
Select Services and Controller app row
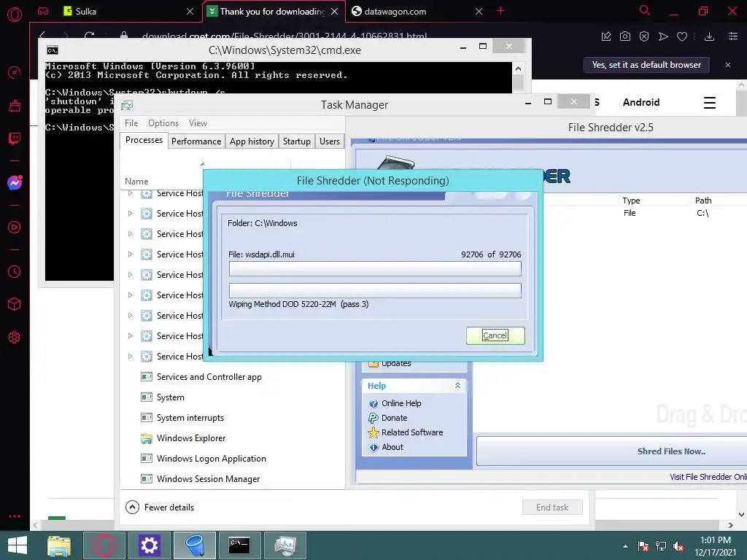[x=233, y=377]
